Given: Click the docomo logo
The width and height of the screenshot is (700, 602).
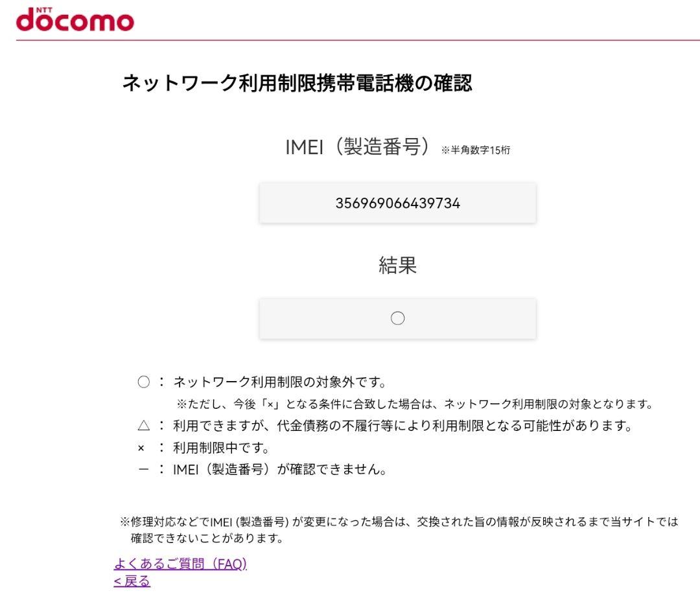Looking at the screenshot, I should [x=75, y=21].
